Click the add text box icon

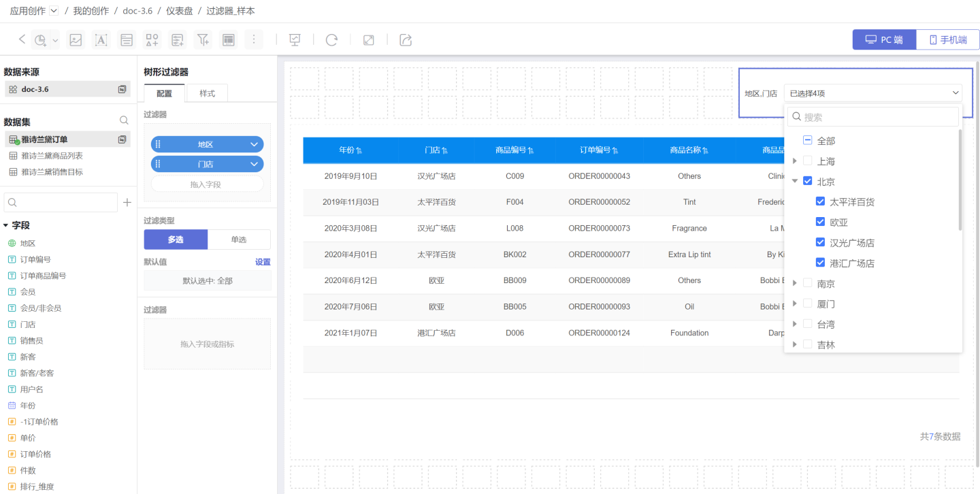[x=101, y=40]
